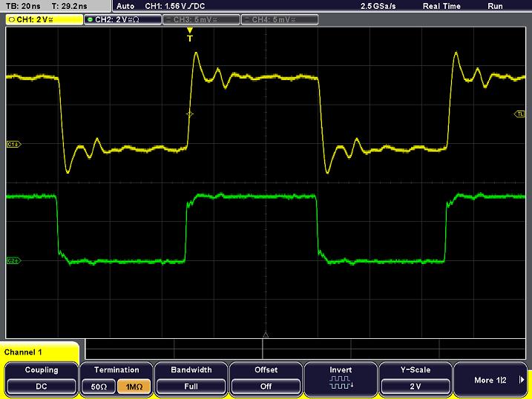Screen dimensions: 532x399
Task: Open the Y-Scale 2 V setting
Action: [415, 385]
